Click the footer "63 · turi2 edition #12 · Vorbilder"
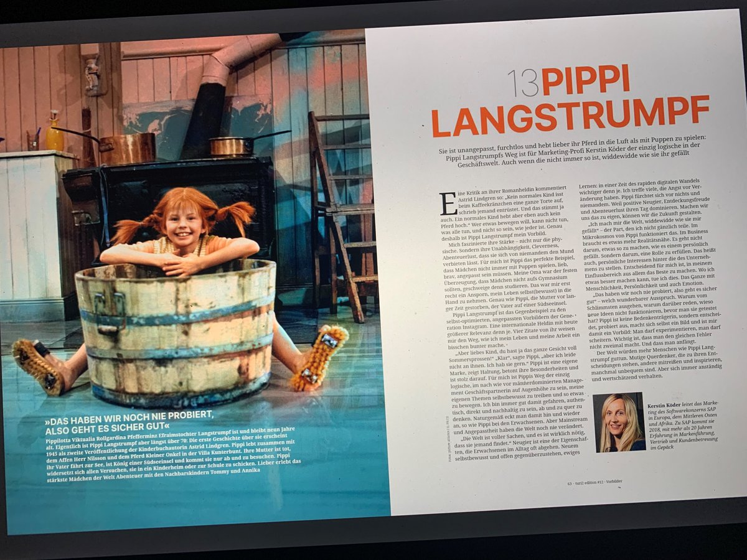 [594, 483]
